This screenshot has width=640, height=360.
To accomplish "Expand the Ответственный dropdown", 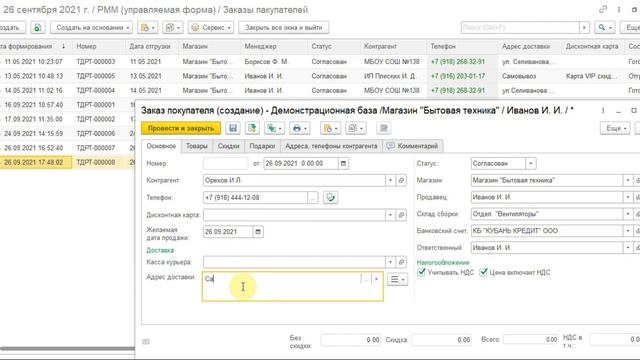I will pos(628,247).
